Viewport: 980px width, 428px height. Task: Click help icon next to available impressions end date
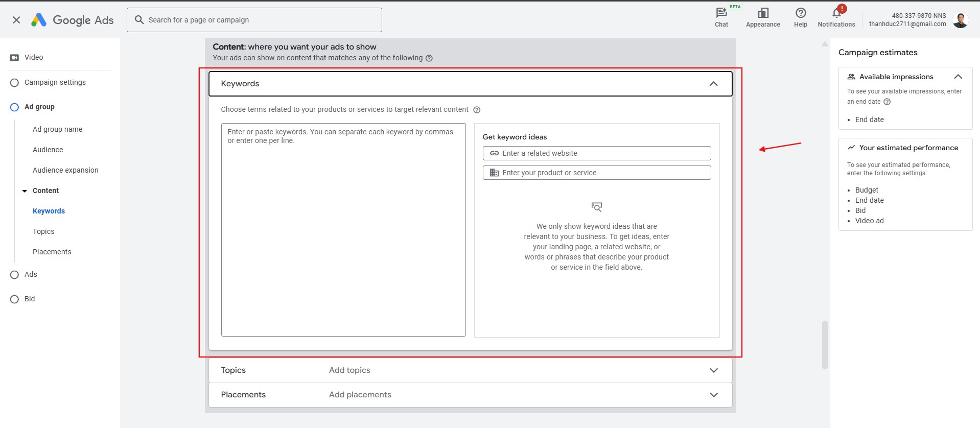(887, 102)
